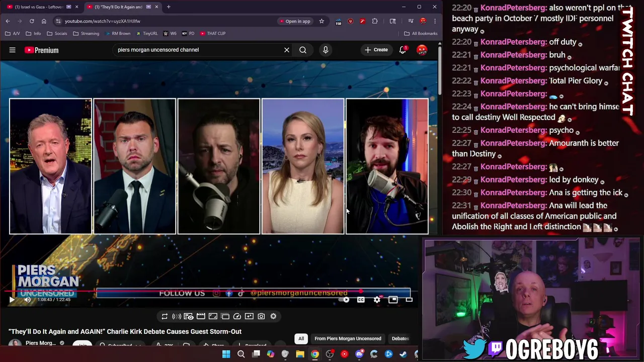This screenshot has height=362, width=644.
Task: Take a video screenshot with camera icon
Action: click(261, 316)
